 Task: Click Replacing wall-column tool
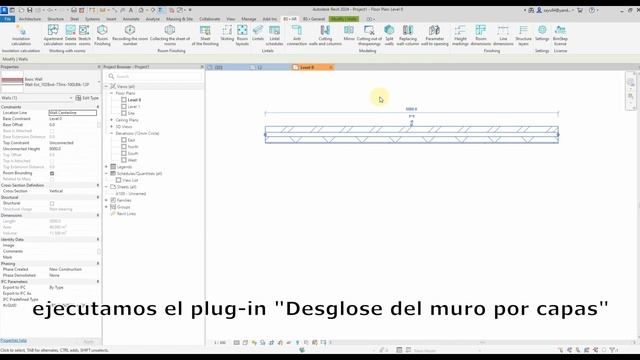click(x=408, y=35)
